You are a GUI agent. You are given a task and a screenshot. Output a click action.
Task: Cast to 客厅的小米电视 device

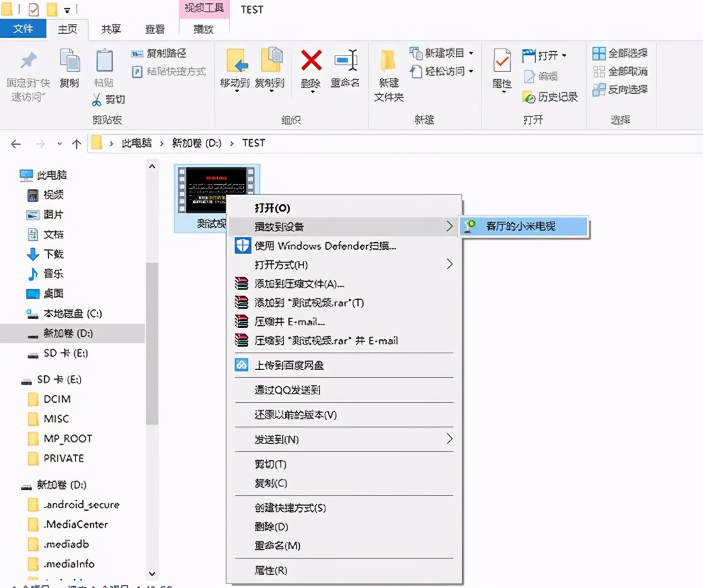click(x=524, y=226)
